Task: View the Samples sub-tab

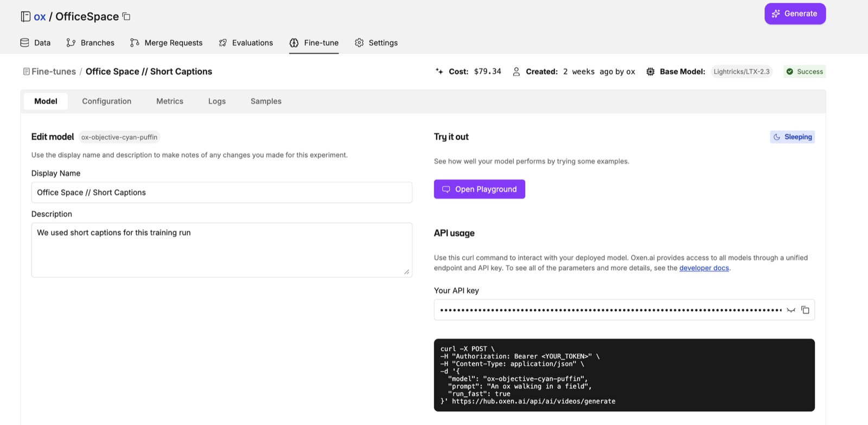Action: [266, 101]
